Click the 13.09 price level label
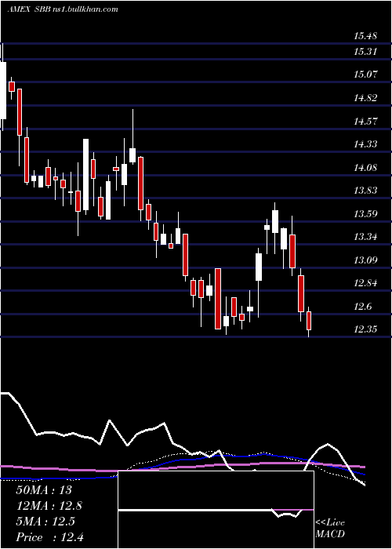This screenshot has height=549, width=392. [365, 260]
